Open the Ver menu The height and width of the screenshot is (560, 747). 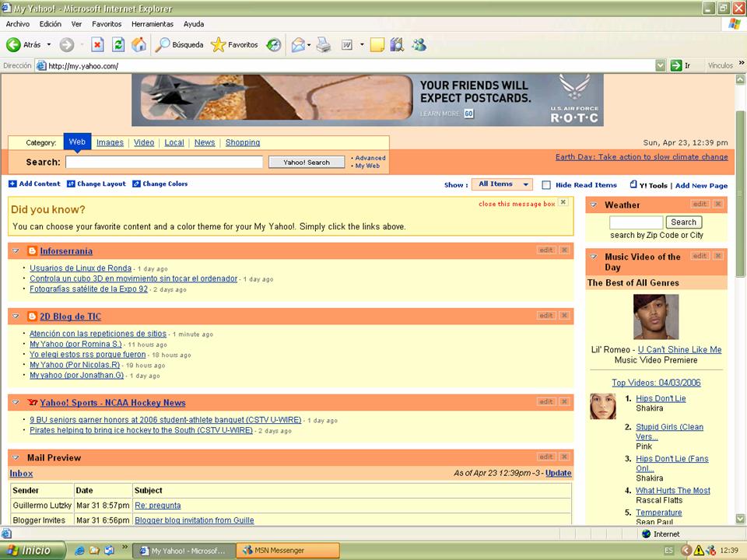click(x=76, y=24)
